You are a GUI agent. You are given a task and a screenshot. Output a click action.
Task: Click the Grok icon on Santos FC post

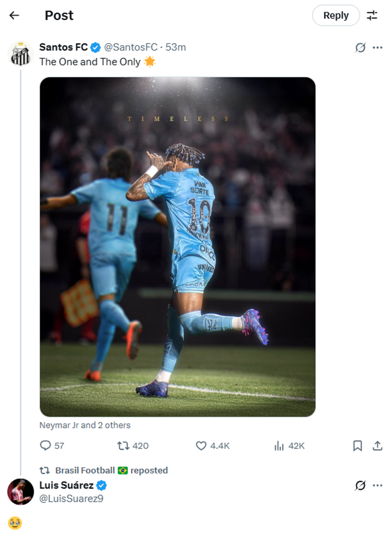click(360, 47)
